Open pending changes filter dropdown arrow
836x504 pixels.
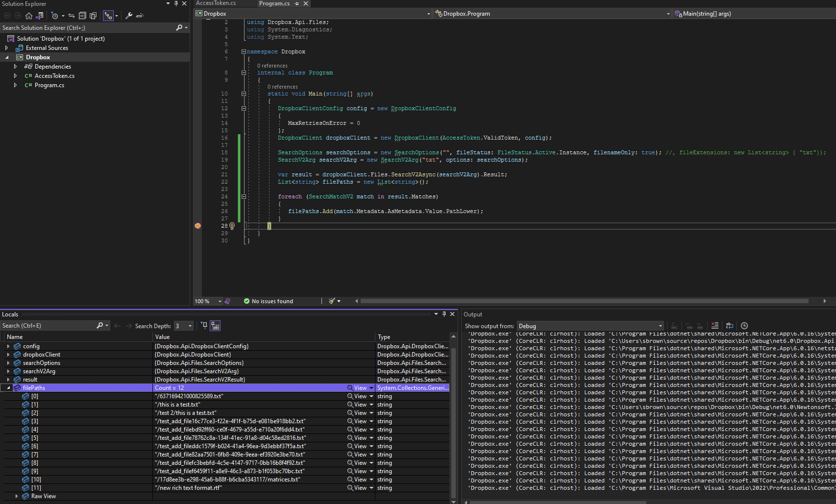[63, 16]
